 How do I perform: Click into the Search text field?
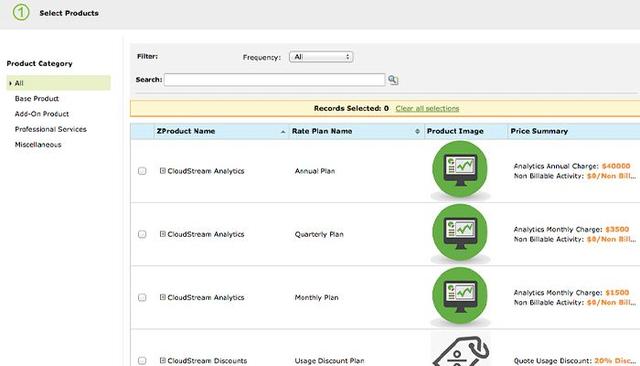pyautogui.click(x=274, y=80)
